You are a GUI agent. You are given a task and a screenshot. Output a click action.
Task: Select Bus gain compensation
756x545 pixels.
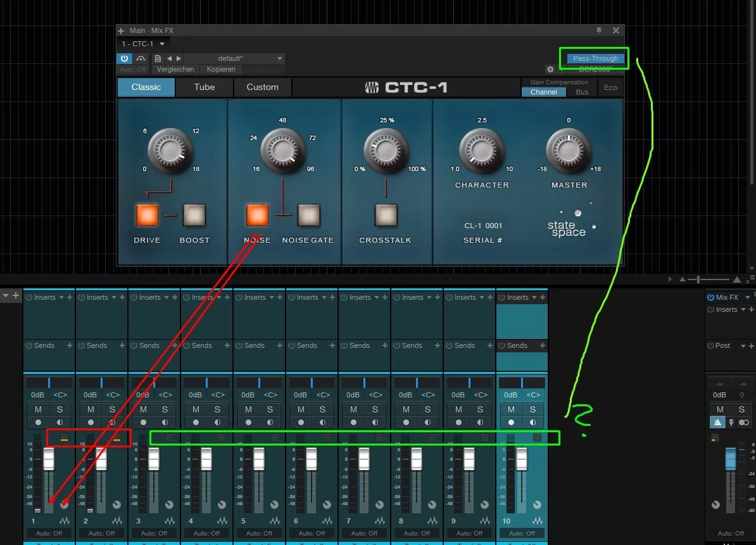(x=582, y=92)
